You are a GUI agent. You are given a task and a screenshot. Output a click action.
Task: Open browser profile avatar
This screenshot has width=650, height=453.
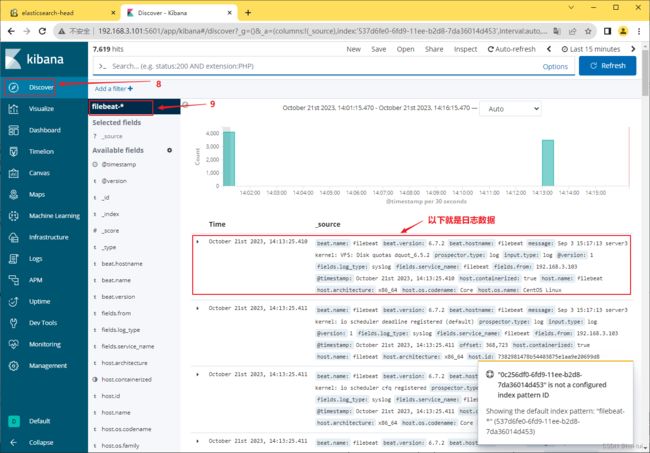pyautogui.click(x=623, y=31)
